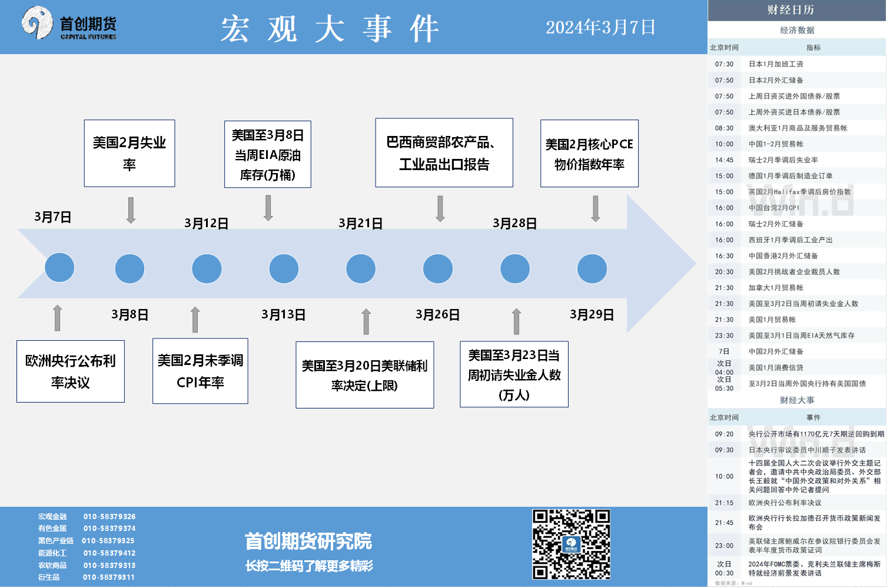Click the 美国至3月20日美联储利率决定 event box

(364, 375)
